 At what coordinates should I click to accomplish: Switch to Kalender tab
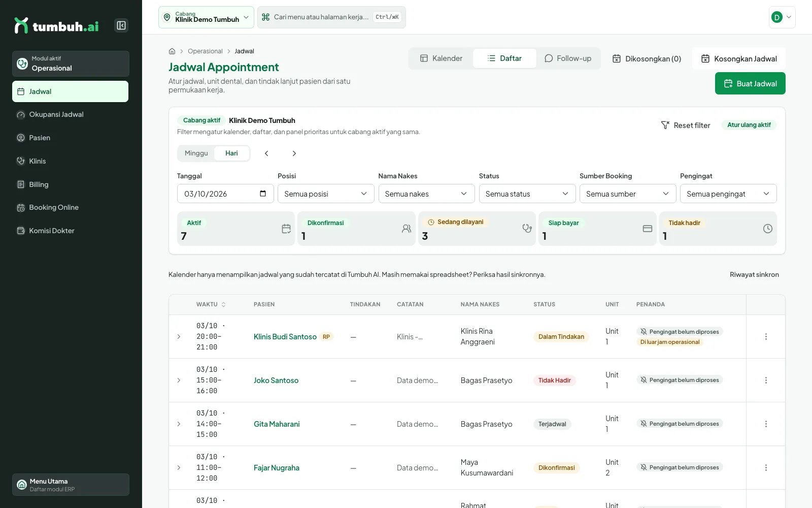coord(441,58)
